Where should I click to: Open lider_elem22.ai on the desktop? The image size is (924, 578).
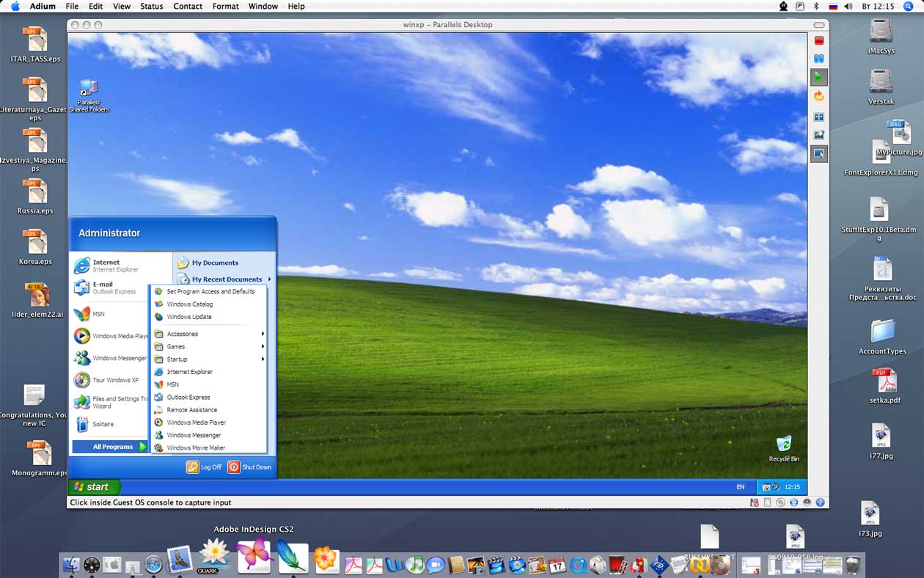pyautogui.click(x=37, y=299)
